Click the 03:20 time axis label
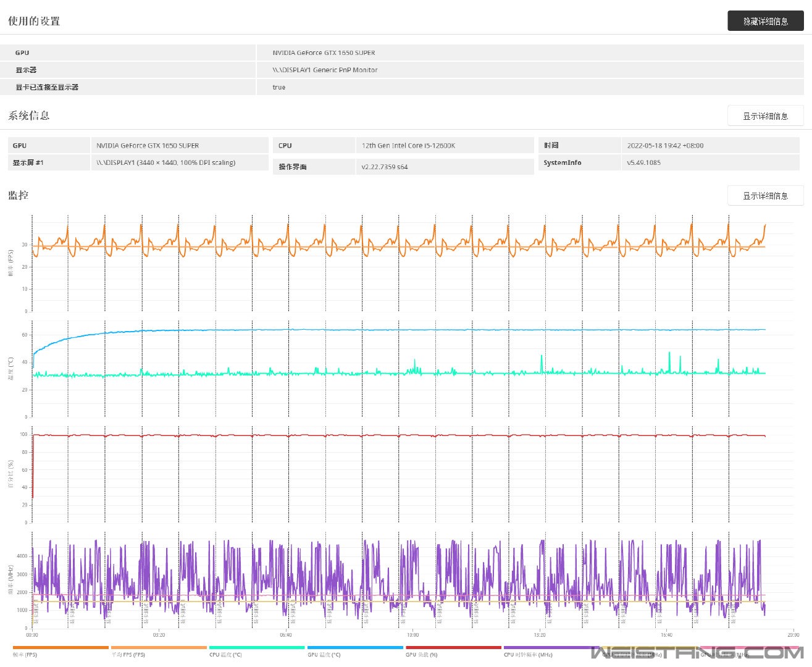812x667 pixels. point(159,635)
